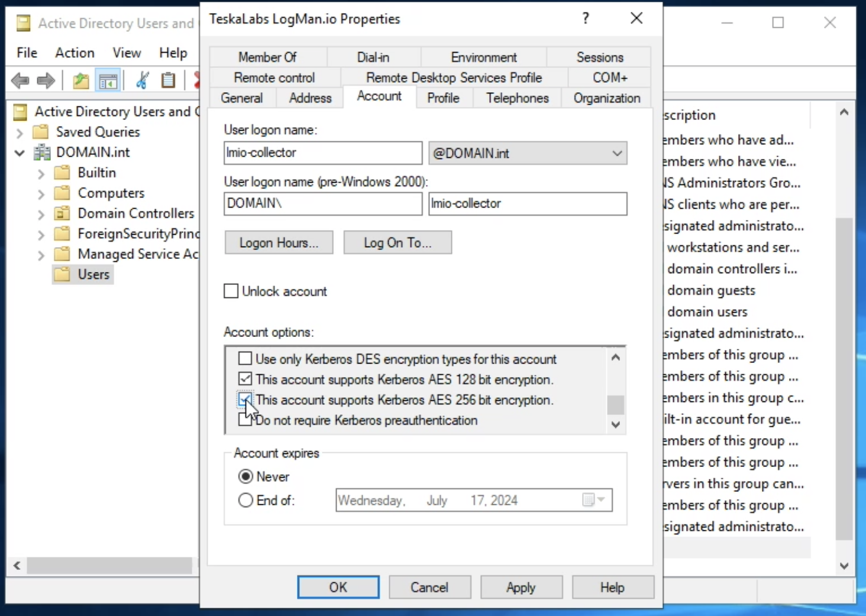This screenshot has width=866, height=616.
Task: Check Unlock account box
Action: 231,291
